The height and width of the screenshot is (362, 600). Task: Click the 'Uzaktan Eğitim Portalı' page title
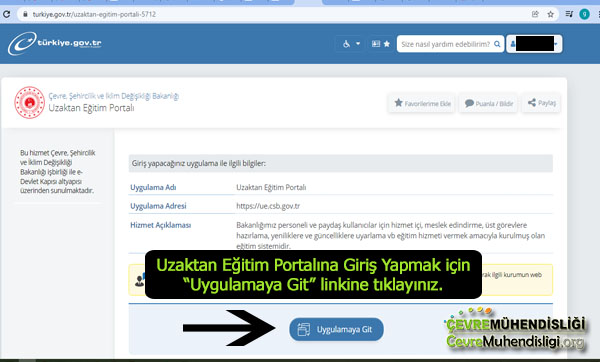tap(91, 108)
